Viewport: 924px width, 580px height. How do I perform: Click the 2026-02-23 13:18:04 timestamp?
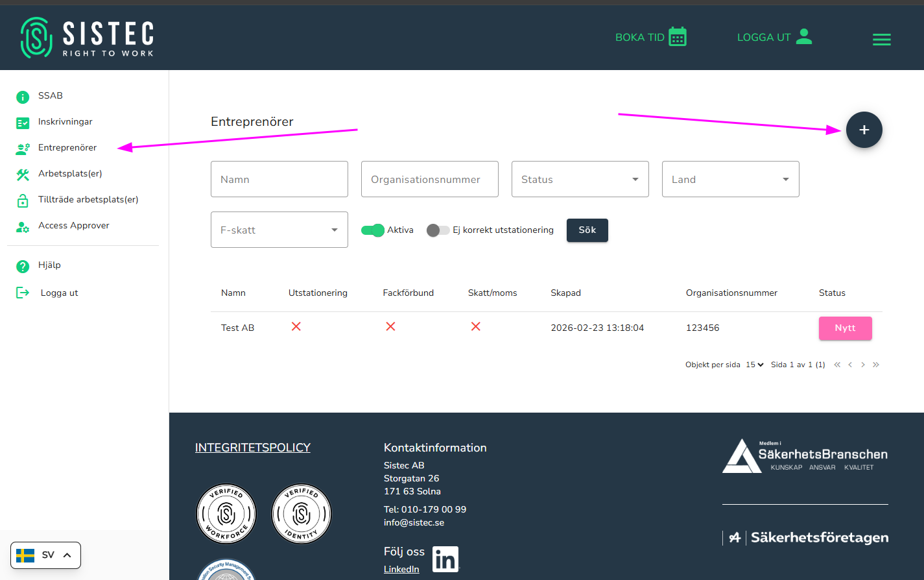click(597, 328)
